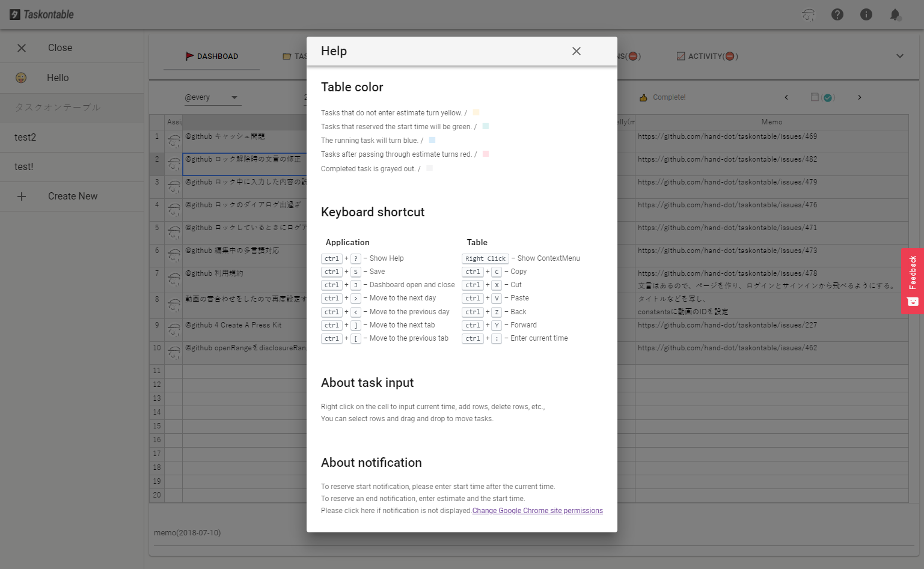
Task: Click the memo(2018-07-10) input field
Action: pyautogui.click(x=534, y=534)
